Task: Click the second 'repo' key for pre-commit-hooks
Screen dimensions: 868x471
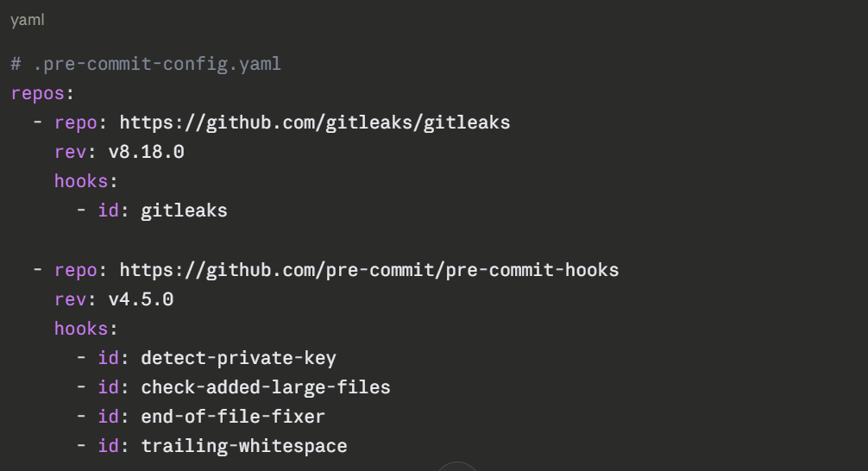Action: 76,270
